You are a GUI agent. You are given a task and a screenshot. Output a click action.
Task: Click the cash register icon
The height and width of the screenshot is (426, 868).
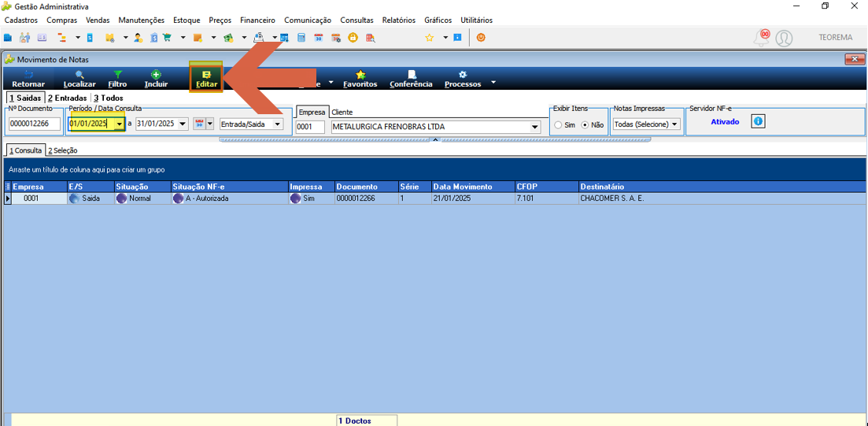coord(258,38)
